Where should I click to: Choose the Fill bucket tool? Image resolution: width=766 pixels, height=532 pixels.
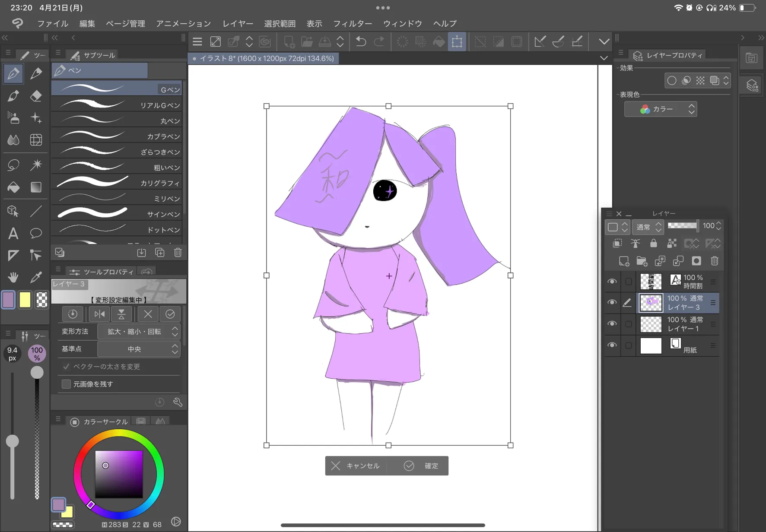[x=13, y=187]
